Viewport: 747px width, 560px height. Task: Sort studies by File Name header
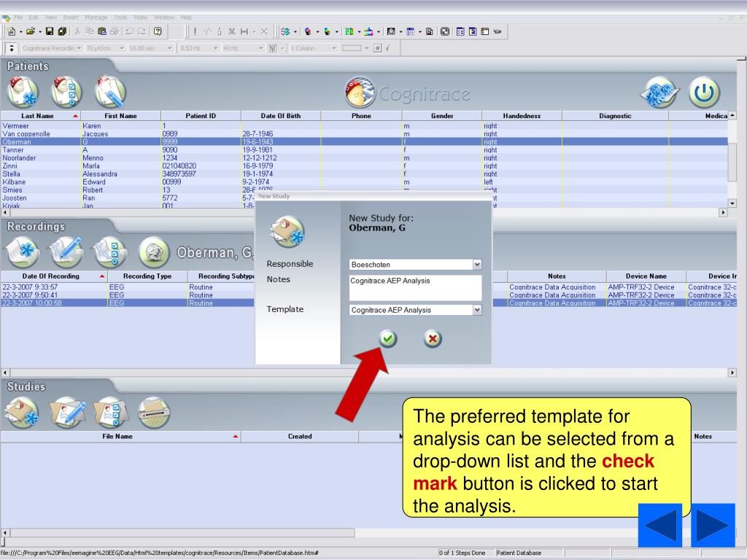[x=120, y=436]
